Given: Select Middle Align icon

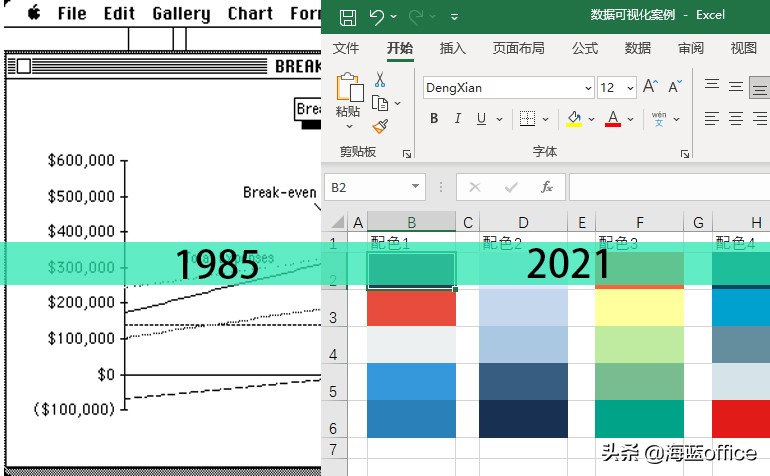Looking at the screenshot, I should (736, 86).
